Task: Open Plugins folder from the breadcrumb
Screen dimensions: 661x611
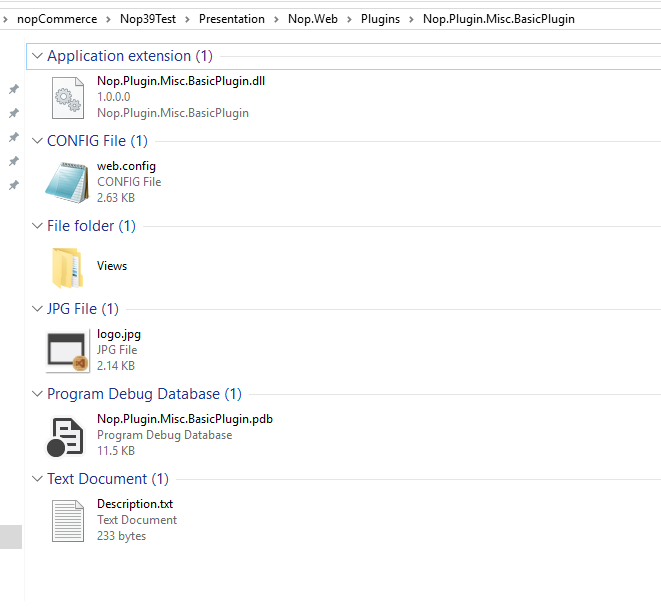Action: (x=380, y=19)
